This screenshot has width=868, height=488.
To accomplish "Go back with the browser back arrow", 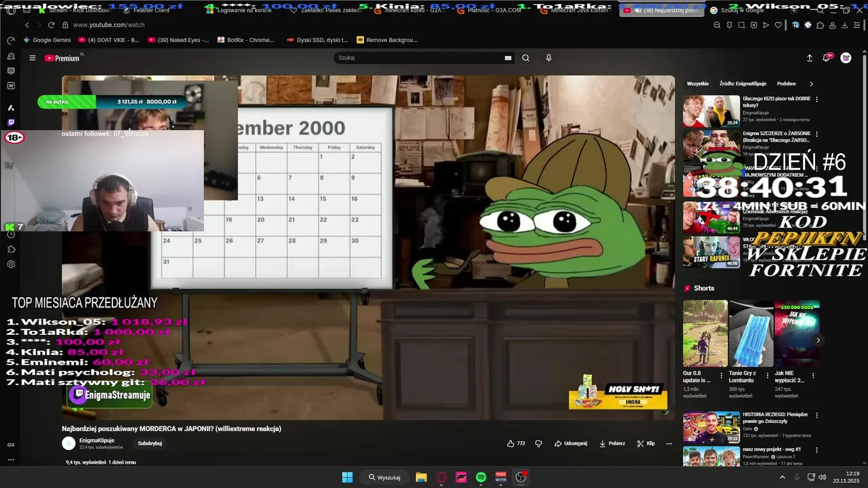I will [27, 25].
